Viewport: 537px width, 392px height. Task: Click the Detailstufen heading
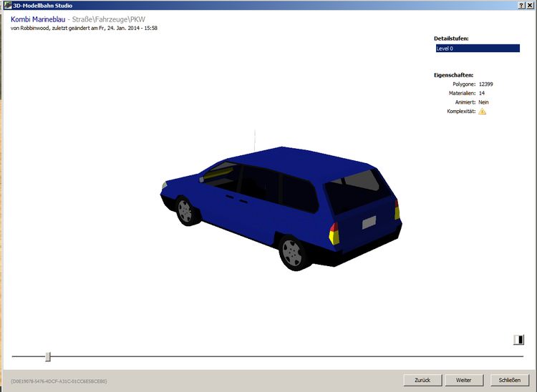(451, 39)
